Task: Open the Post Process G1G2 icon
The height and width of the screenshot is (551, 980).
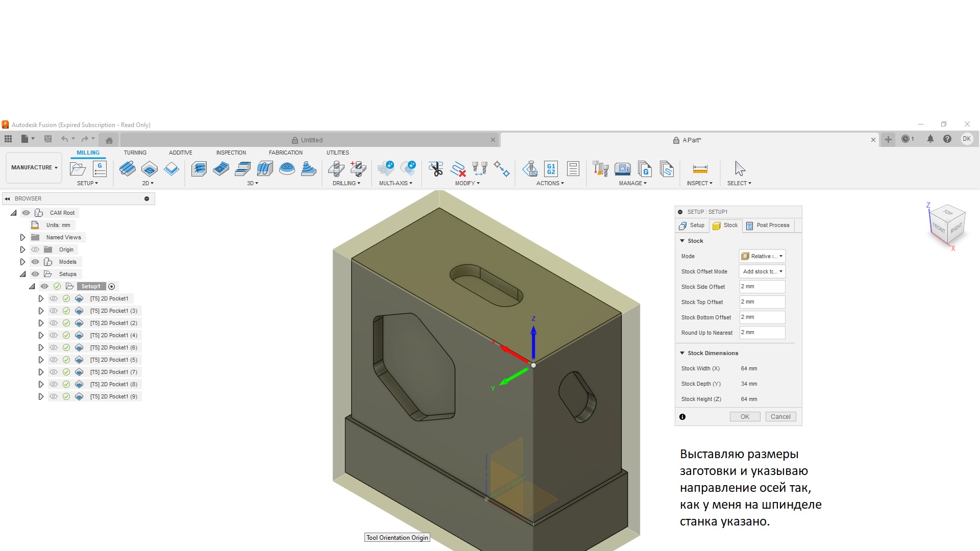Action: click(x=551, y=169)
